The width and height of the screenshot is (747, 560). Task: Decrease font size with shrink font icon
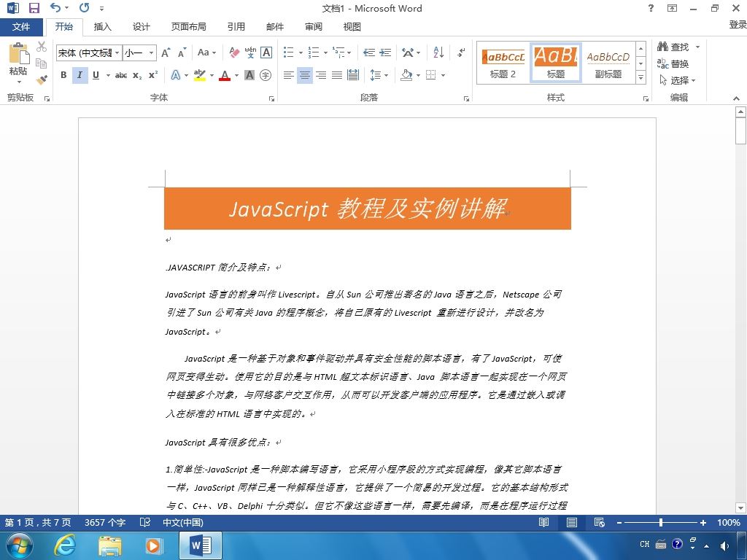point(182,52)
